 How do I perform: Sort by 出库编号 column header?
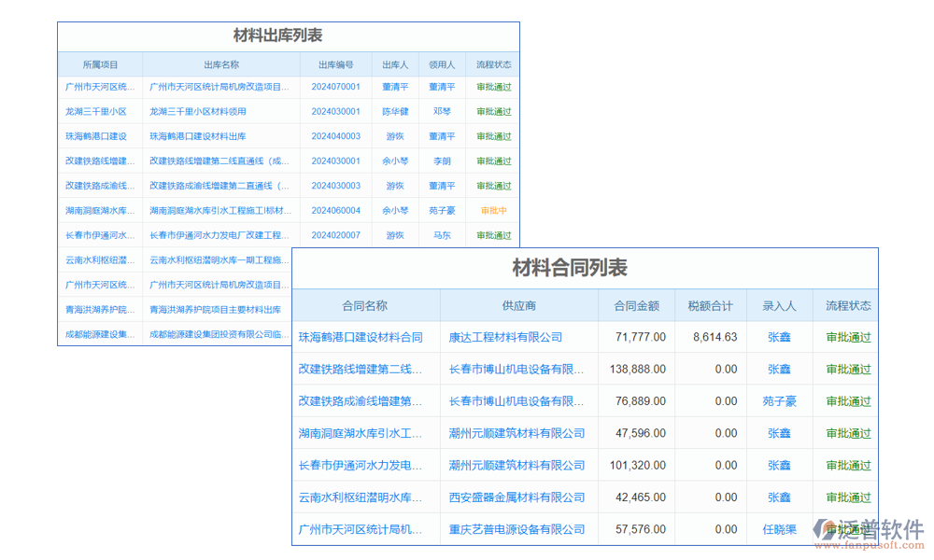[x=334, y=63]
